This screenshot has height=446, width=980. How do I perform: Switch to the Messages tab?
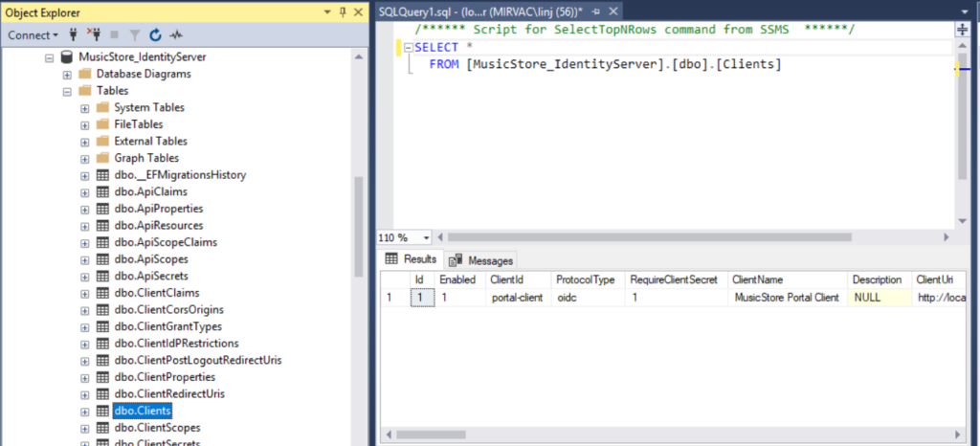click(x=482, y=260)
